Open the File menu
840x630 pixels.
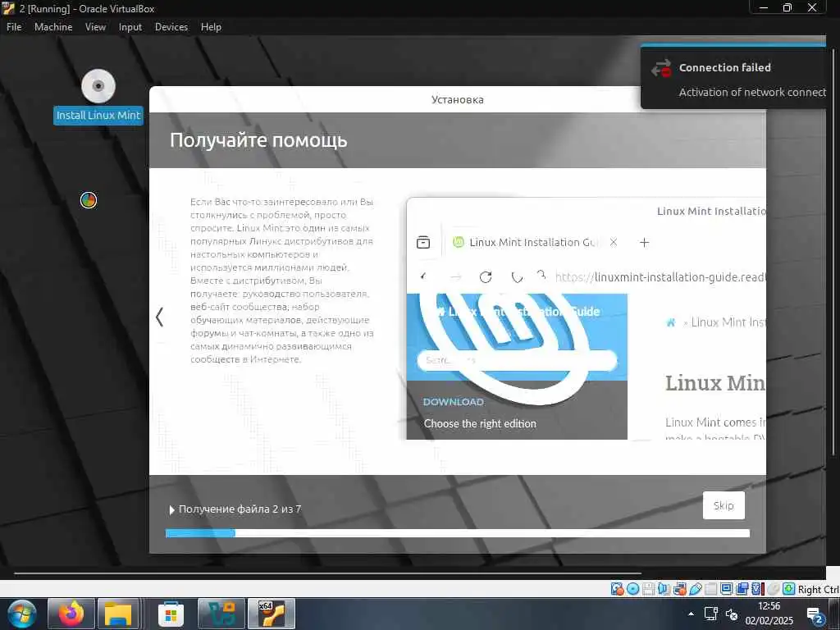tap(14, 27)
